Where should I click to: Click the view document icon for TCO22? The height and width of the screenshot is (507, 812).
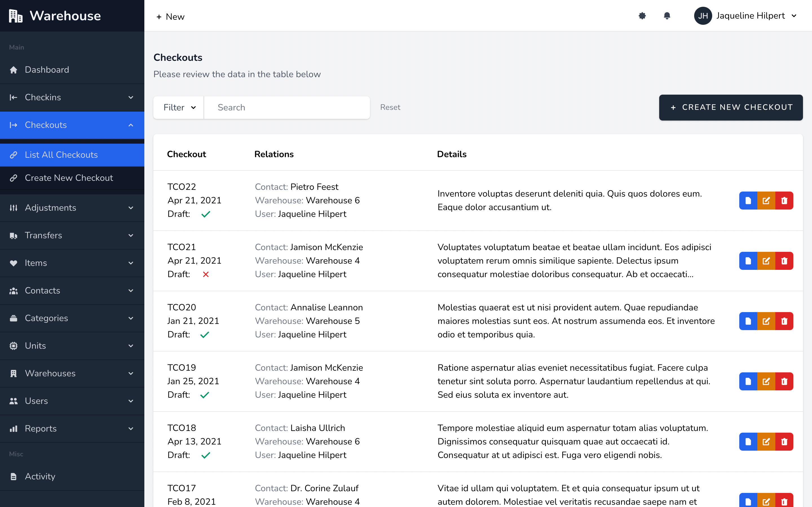tap(748, 201)
